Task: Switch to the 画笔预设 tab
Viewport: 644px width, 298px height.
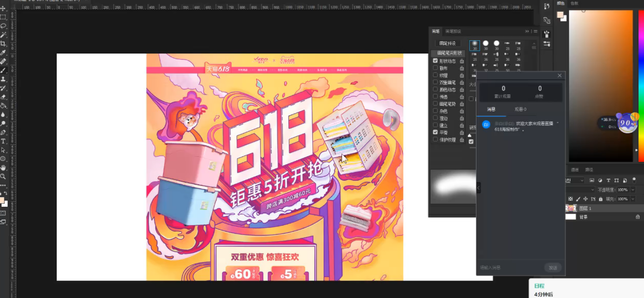Action: [453, 31]
